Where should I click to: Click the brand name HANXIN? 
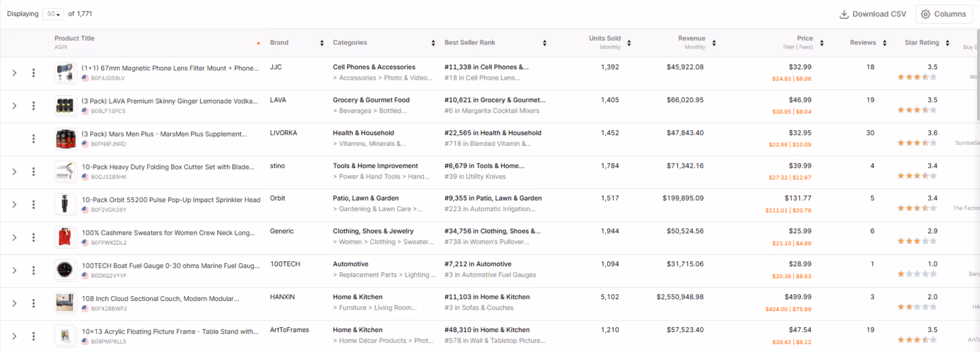(283, 297)
